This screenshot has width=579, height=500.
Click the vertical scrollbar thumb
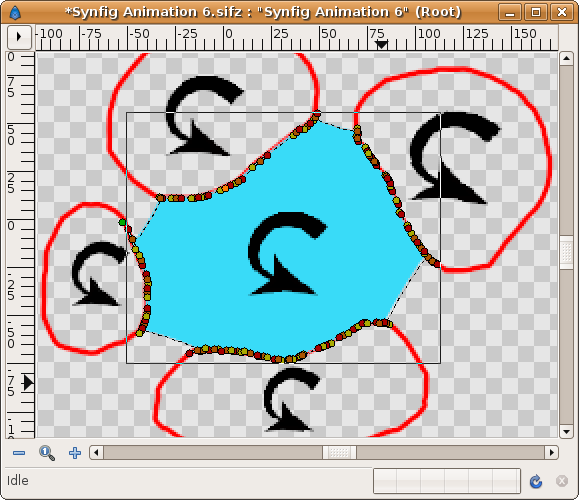566,252
